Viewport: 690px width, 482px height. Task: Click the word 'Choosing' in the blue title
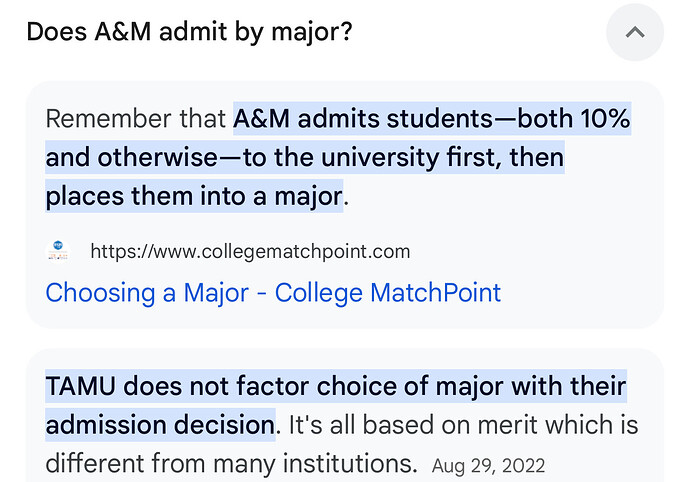100,293
